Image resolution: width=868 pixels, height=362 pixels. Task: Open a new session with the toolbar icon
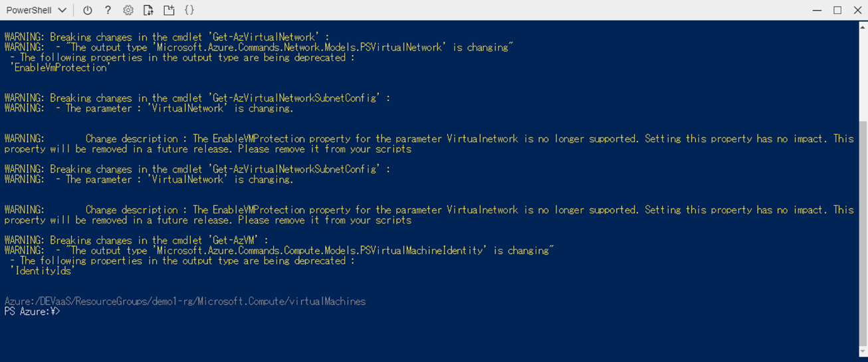pos(169,10)
